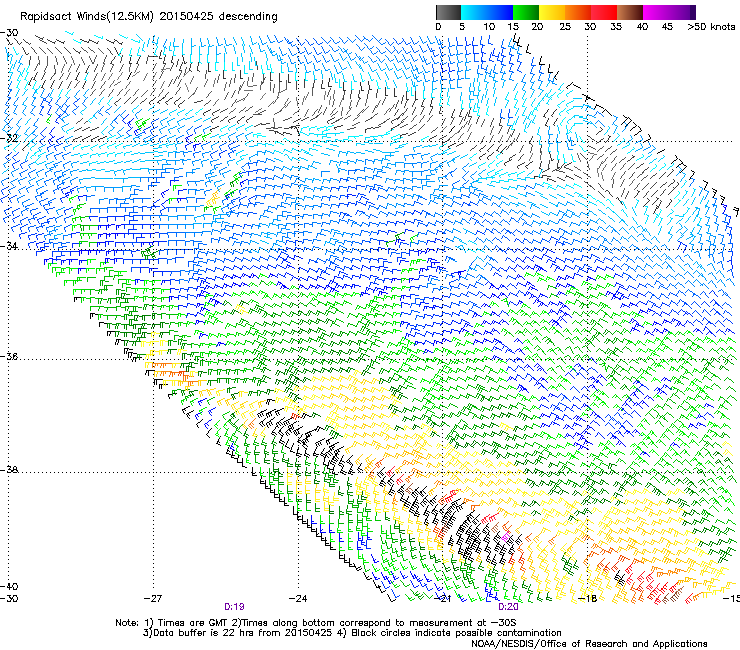
Task: Click the '-24' longitude axis label
Action: coord(298,599)
